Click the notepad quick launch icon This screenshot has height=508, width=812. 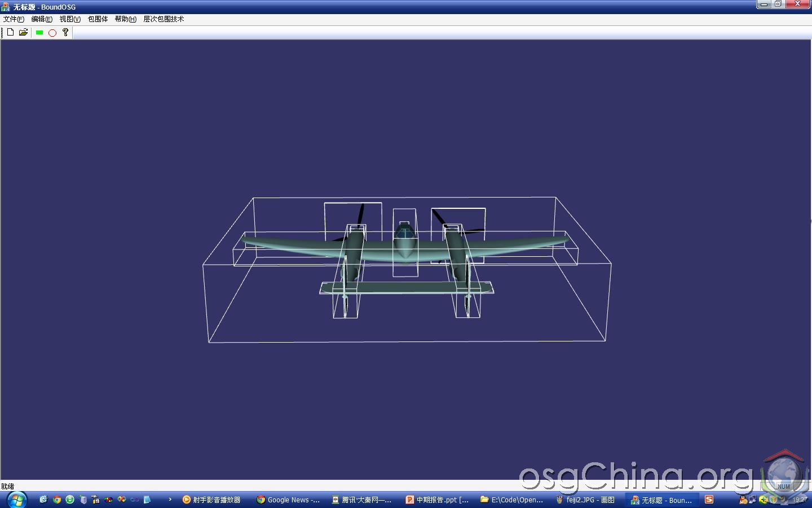tap(147, 500)
